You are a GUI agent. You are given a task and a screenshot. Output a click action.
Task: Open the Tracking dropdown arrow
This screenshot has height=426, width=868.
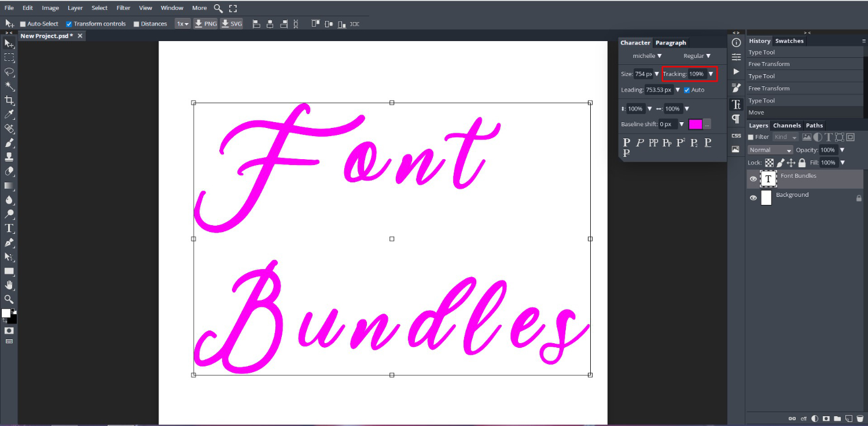pos(711,74)
